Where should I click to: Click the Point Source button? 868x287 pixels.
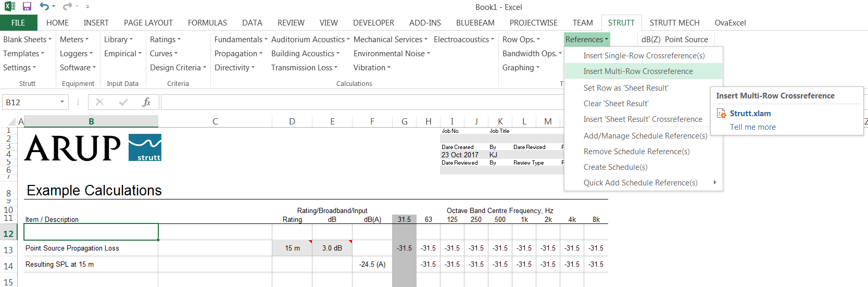pos(686,40)
